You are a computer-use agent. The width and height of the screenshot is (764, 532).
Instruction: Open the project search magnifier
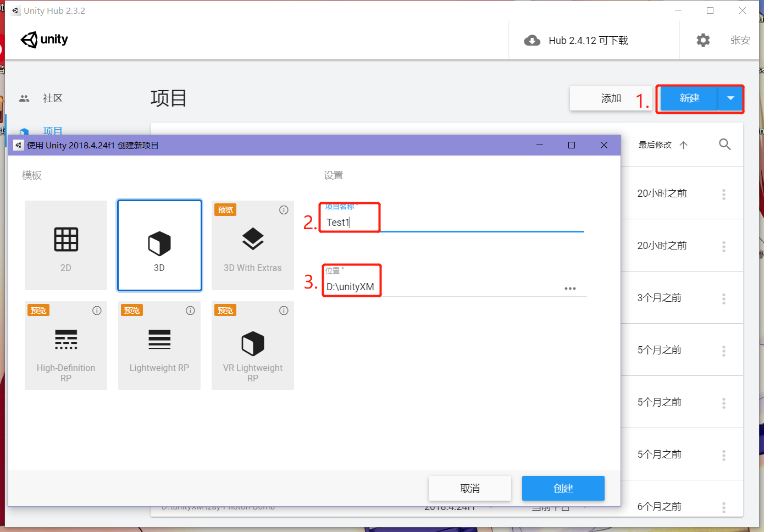click(724, 144)
